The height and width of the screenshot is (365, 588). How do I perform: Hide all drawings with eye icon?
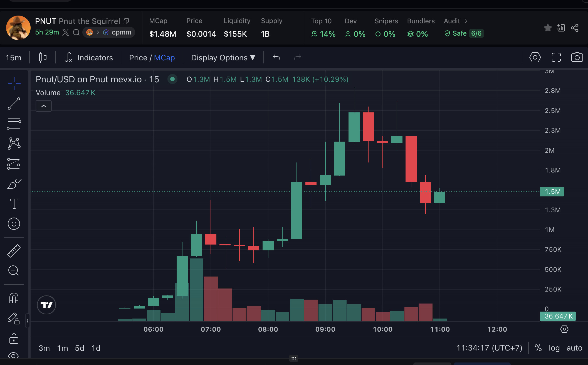click(14, 356)
